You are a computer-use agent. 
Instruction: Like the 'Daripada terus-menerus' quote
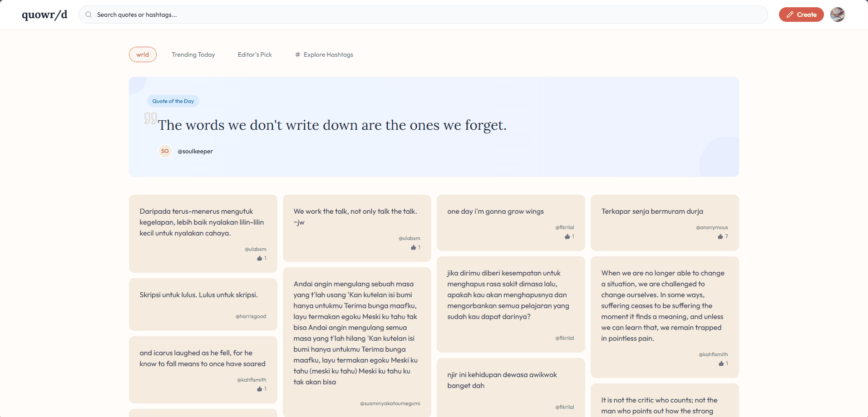[x=260, y=258]
